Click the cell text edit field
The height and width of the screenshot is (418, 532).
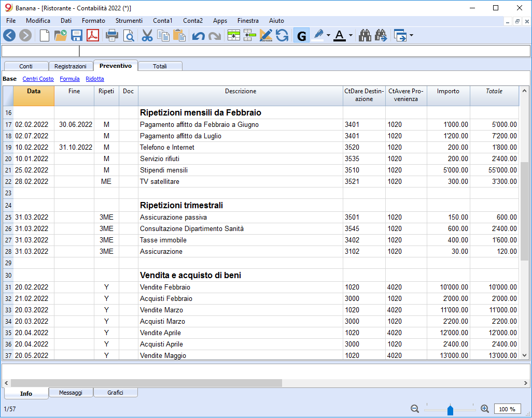[x=305, y=51]
